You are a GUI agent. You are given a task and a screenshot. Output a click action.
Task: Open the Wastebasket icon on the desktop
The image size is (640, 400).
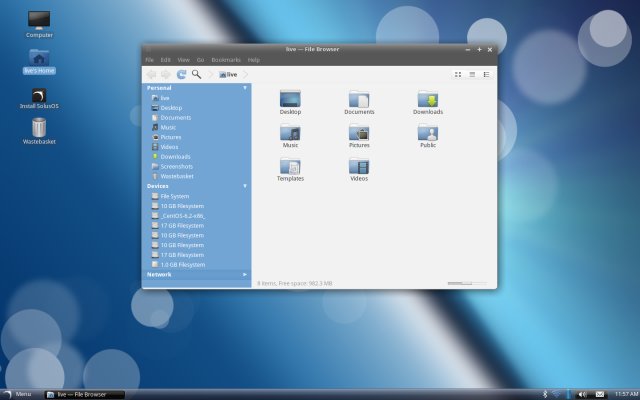39,129
